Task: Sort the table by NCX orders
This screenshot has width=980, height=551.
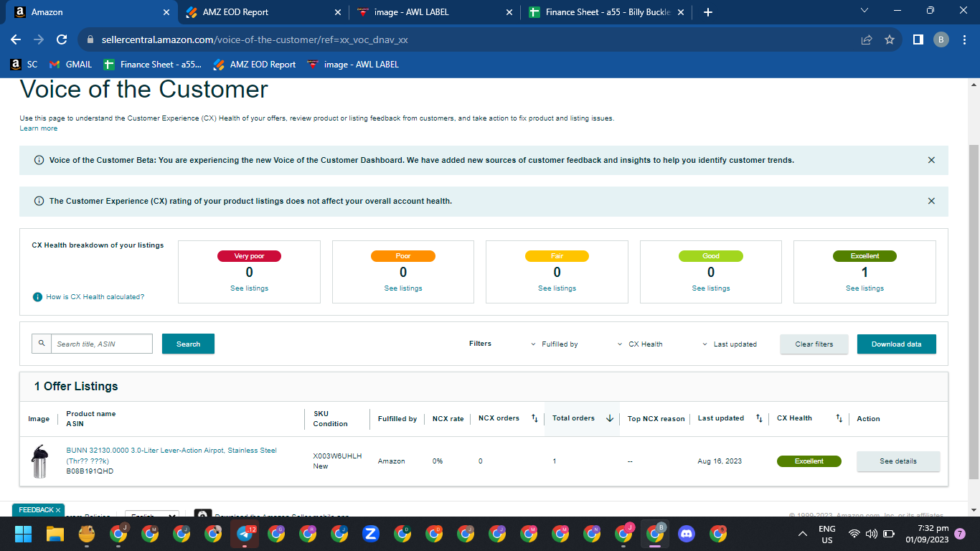Action: pyautogui.click(x=534, y=418)
